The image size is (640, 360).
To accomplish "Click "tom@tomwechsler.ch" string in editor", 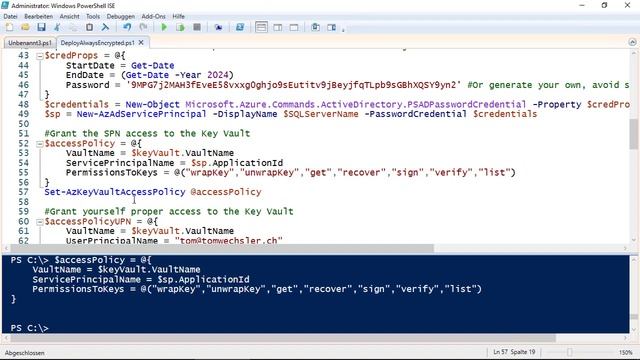I will (x=229, y=241).
